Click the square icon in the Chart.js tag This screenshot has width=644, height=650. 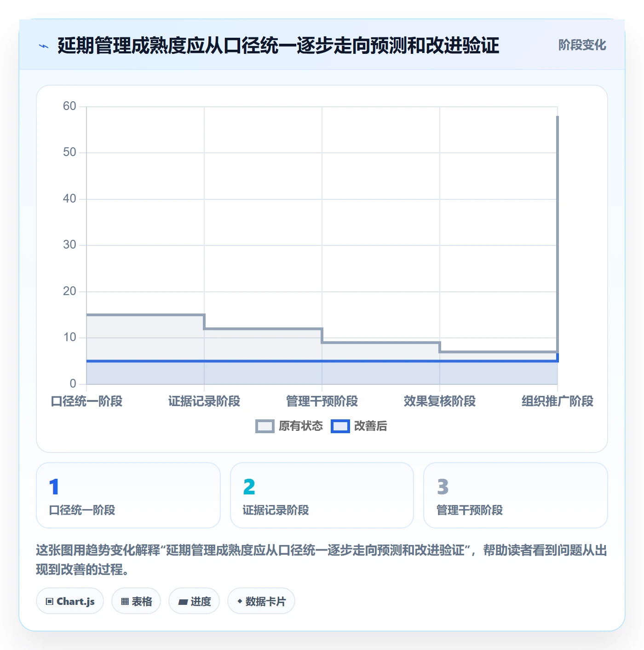pyautogui.click(x=50, y=601)
